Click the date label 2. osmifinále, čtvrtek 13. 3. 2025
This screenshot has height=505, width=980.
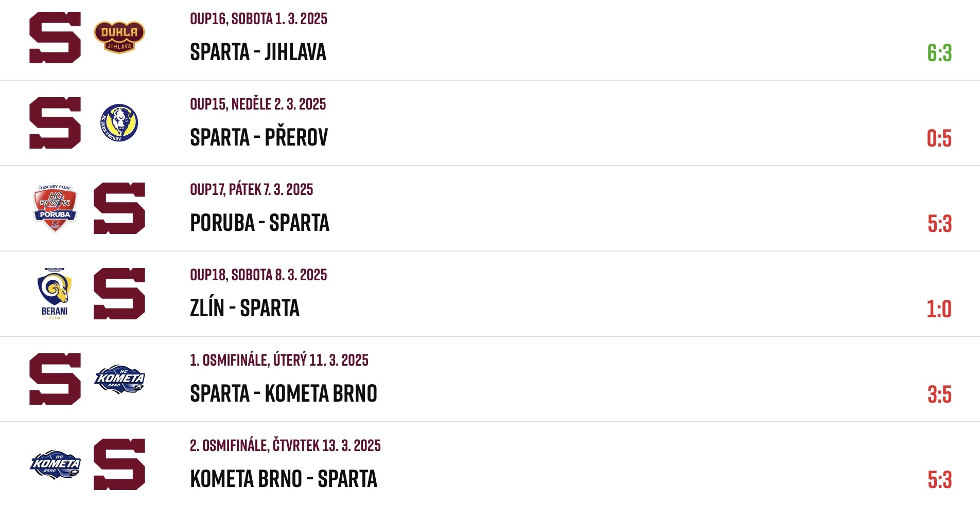[285, 445]
